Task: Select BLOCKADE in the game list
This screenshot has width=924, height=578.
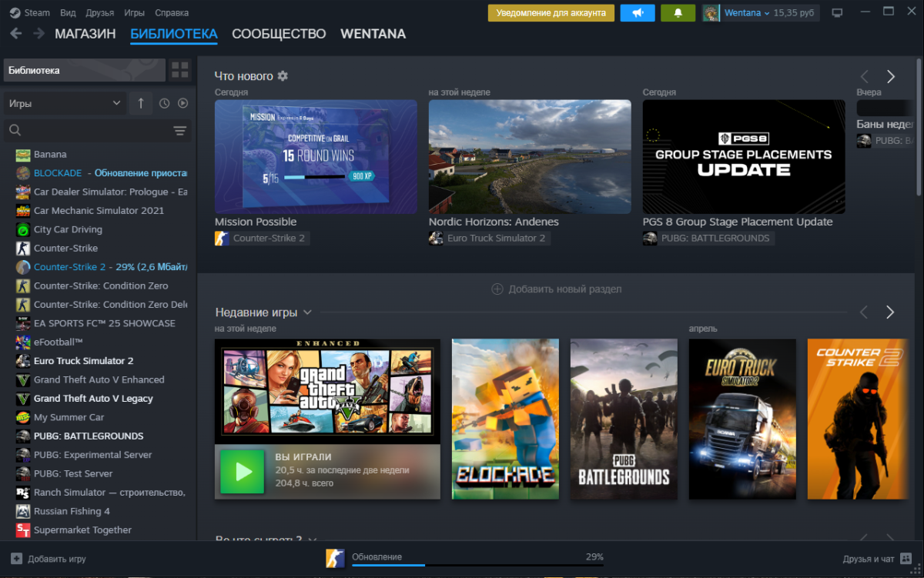Action: click(102, 173)
